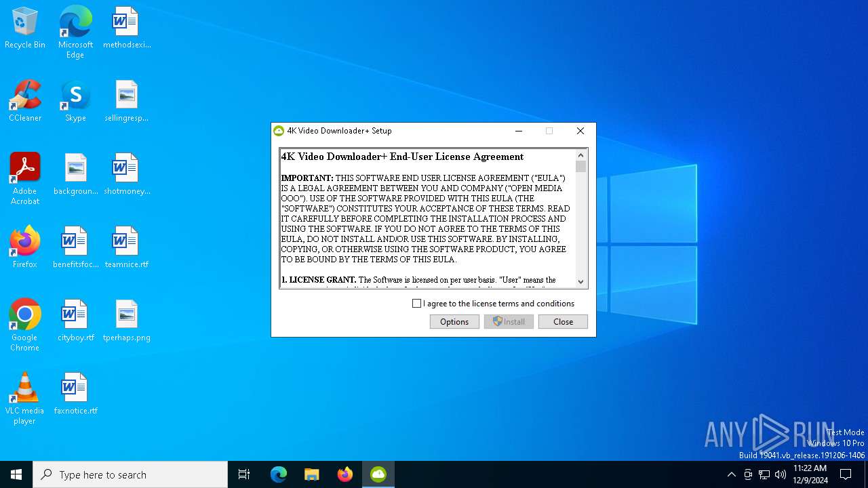Viewport: 868px width, 488px height.
Task: Close setup window with the X button
Action: tap(580, 131)
